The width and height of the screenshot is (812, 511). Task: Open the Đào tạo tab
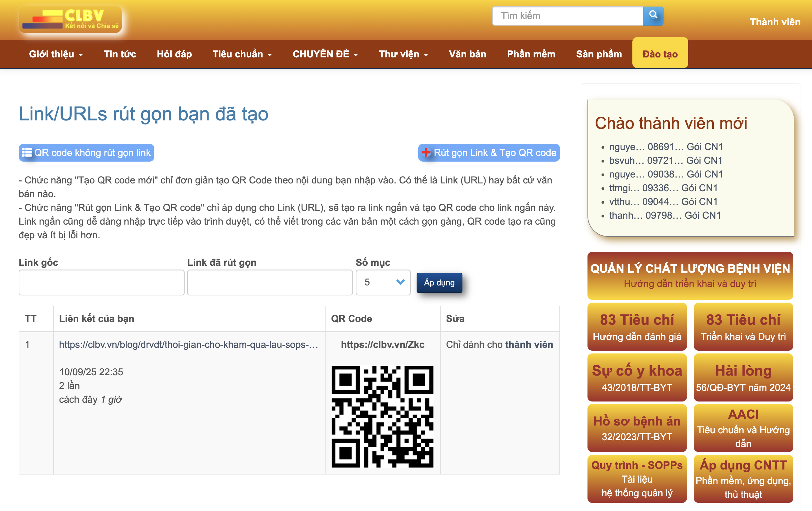click(x=660, y=54)
